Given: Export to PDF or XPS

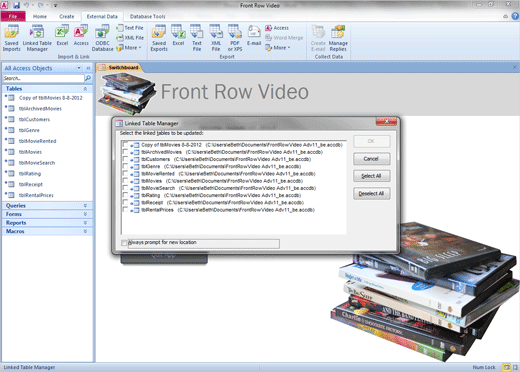Looking at the screenshot, I should (235, 38).
